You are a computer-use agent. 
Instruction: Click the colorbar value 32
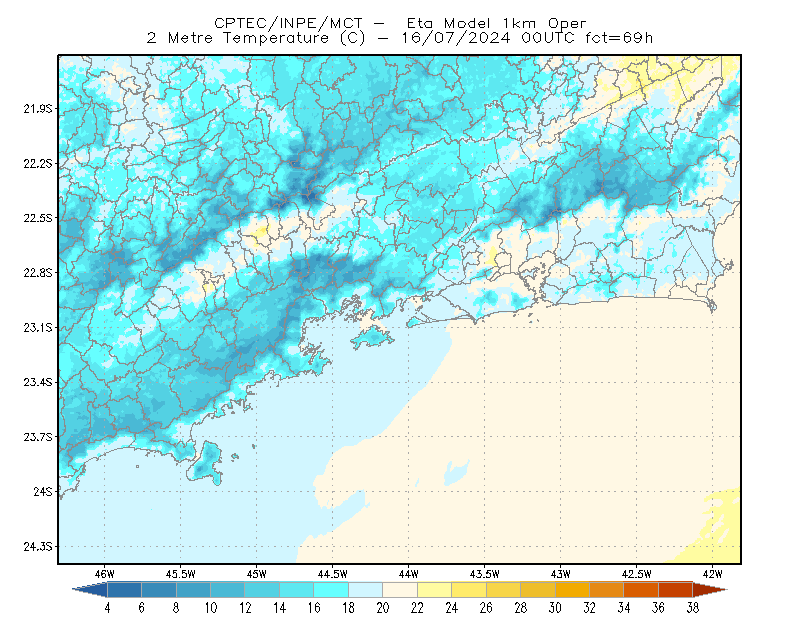pyautogui.click(x=589, y=608)
